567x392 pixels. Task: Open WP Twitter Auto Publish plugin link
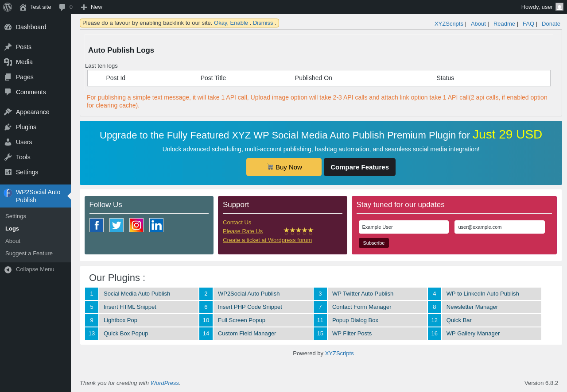[363, 294]
